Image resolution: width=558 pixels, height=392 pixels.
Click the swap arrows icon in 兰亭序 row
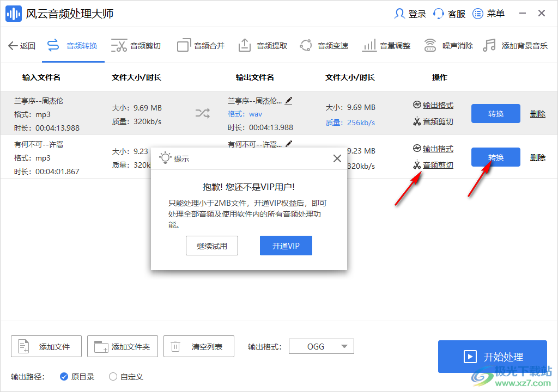[202, 113]
